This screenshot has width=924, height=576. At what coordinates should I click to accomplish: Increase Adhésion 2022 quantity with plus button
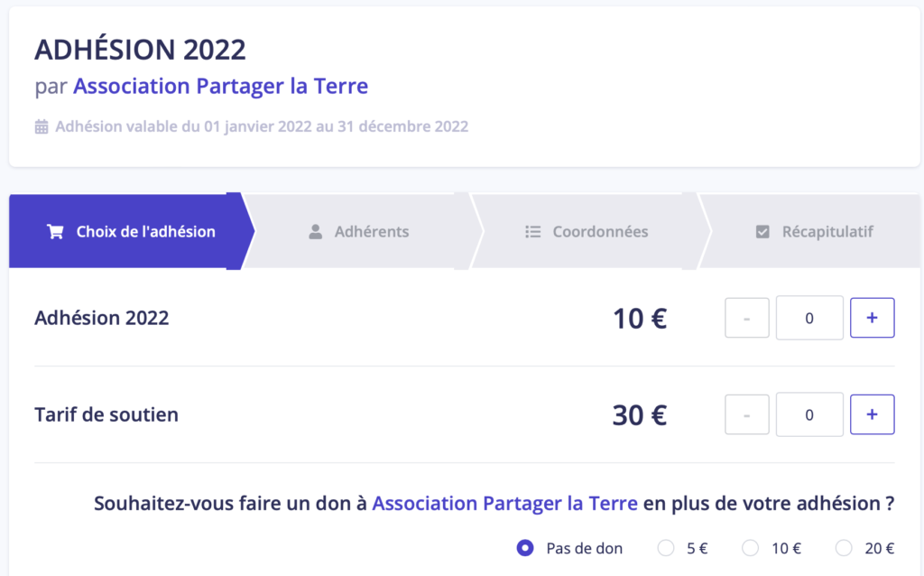click(x=873, y=318)
